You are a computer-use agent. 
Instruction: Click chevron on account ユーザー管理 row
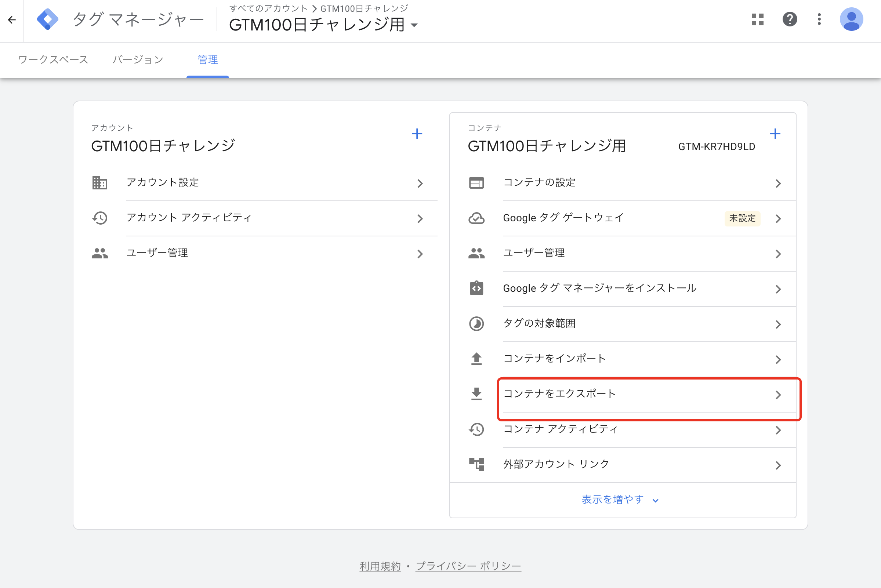[420, 254]
